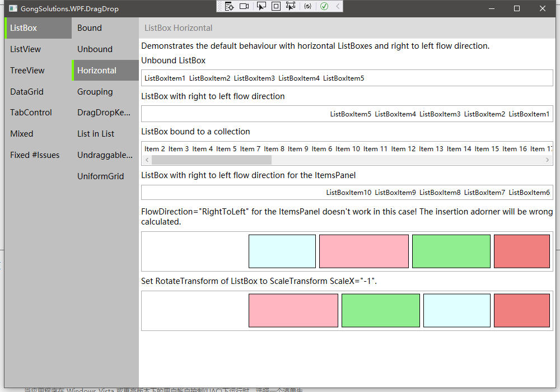This screenshot has width=560, height=392.
Task: Toggle the Display Layout Adorners icon
Action: [276, 6]
